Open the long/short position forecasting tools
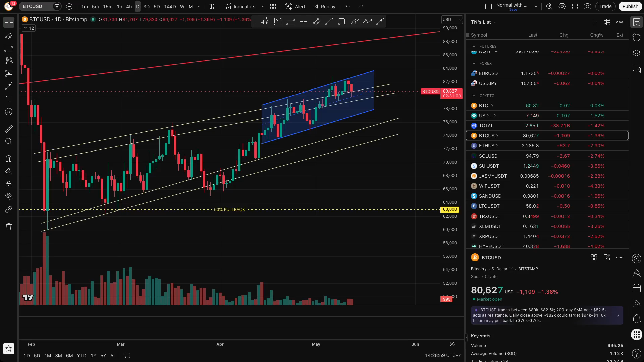 click(x=9, y=73)
